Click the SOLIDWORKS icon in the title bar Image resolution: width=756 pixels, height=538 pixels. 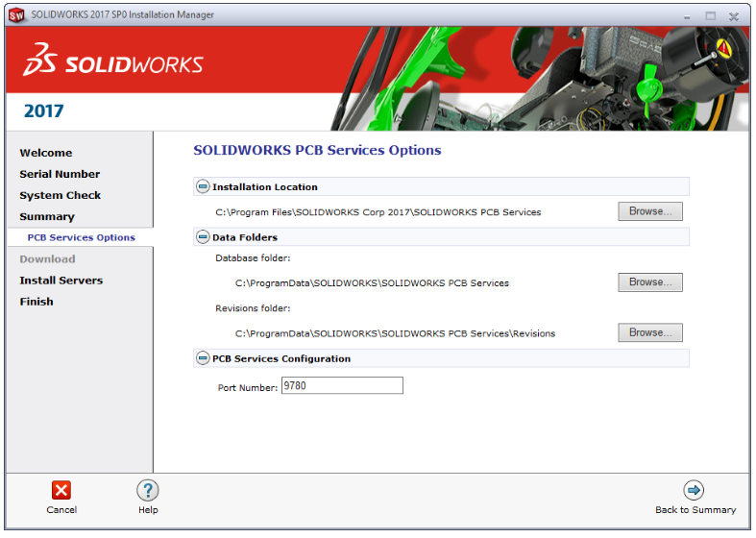click(16, 15)
